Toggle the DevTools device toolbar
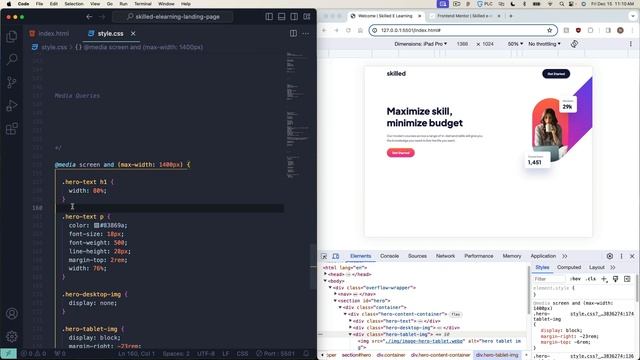The height and width of the screenshot is (360, 640). point(336,256)
